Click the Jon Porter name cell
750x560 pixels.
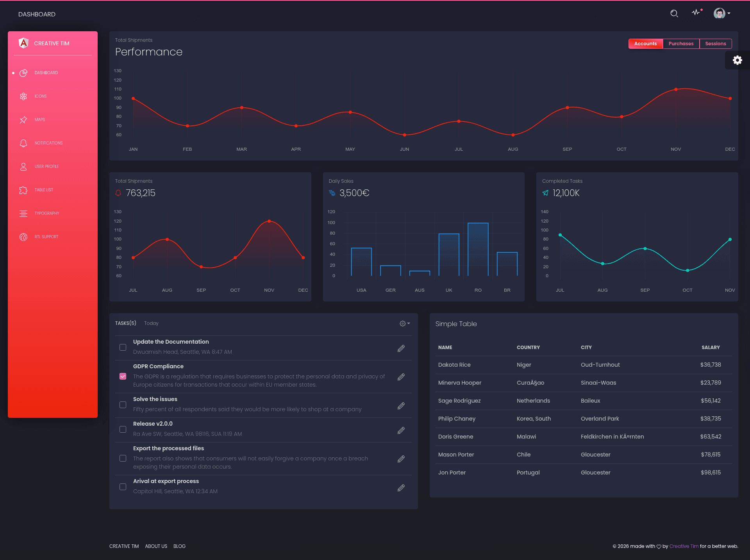click(x=452, y=473)
